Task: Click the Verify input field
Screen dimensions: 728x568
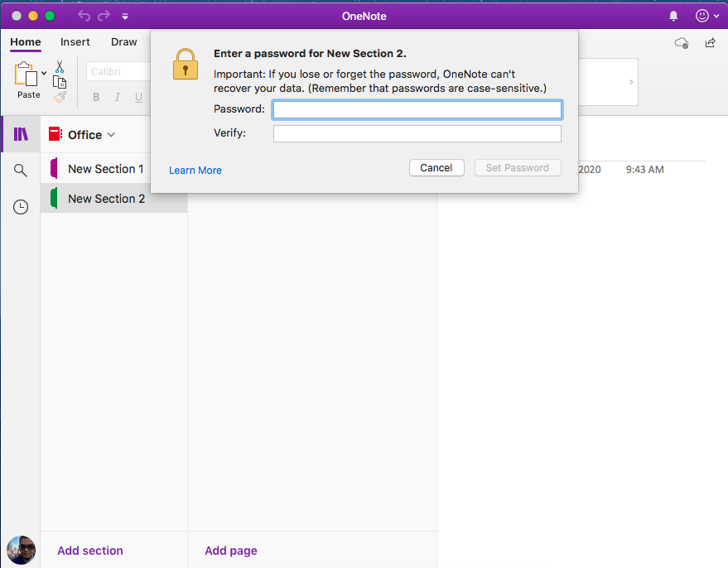Action: 417,133
